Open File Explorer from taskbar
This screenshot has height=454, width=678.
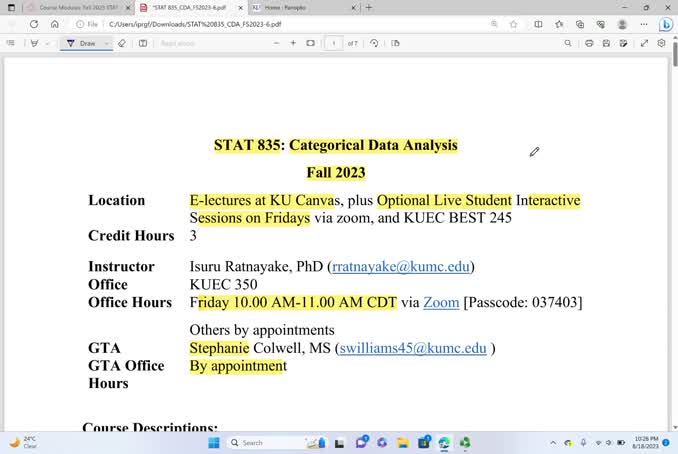pos(403,443)
